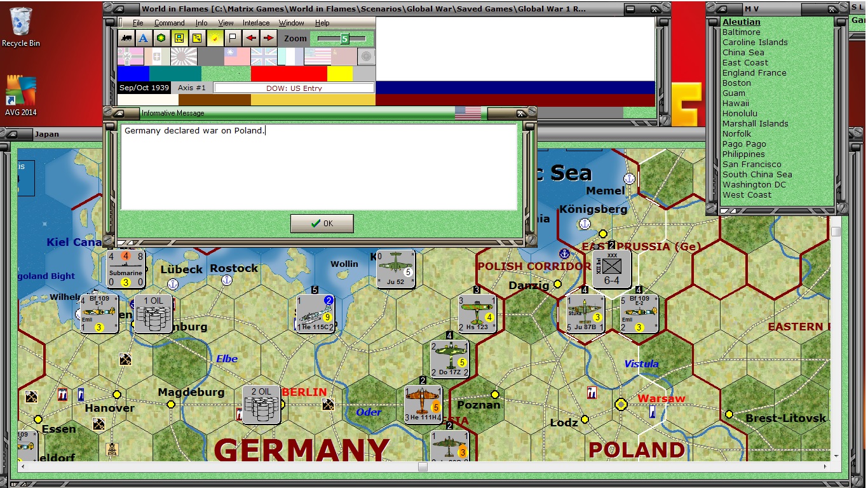Click the white flag toolbar icon
Image resolution: width=868 pixels, height=488 pixels.
click(233, 38)
